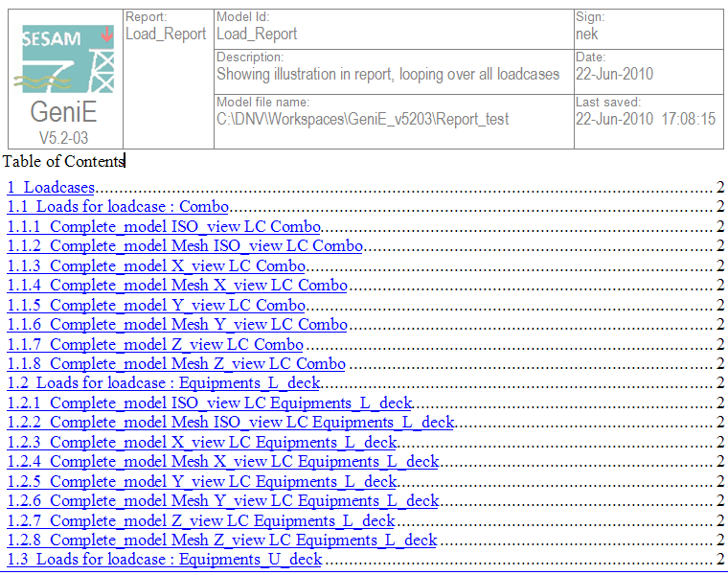Go to '1.1.3 Complete_model X_view LC Combo'
The image size is (728, 575).
tap(156, 265)
